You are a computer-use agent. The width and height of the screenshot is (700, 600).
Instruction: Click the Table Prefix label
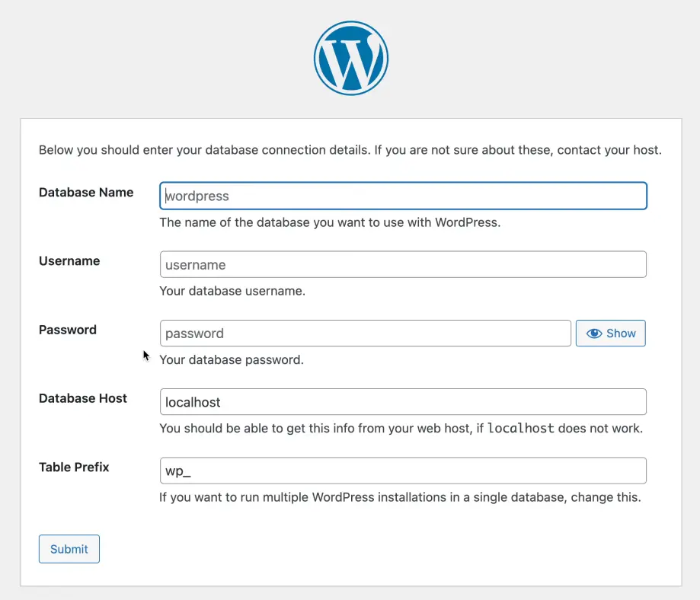(74, 467)
